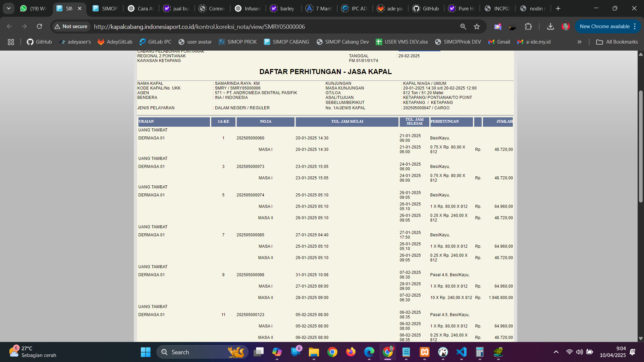Open Chrome downloads icon
This screenshot has height=362, width=644.
(x=550, y=26)
